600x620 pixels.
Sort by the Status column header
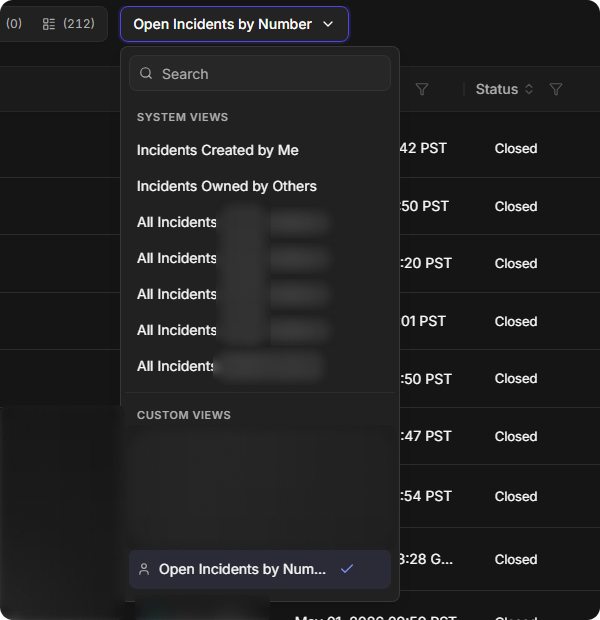(x=504, y=89)
